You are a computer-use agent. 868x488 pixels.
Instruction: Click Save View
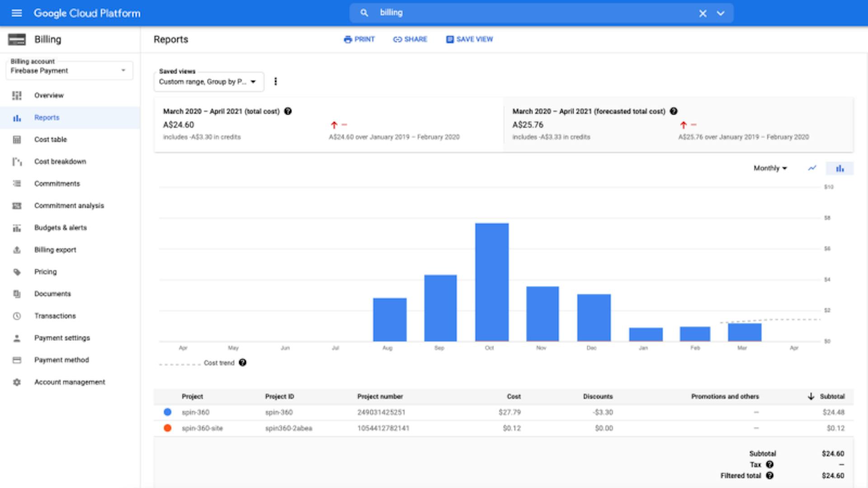[469, 39]
